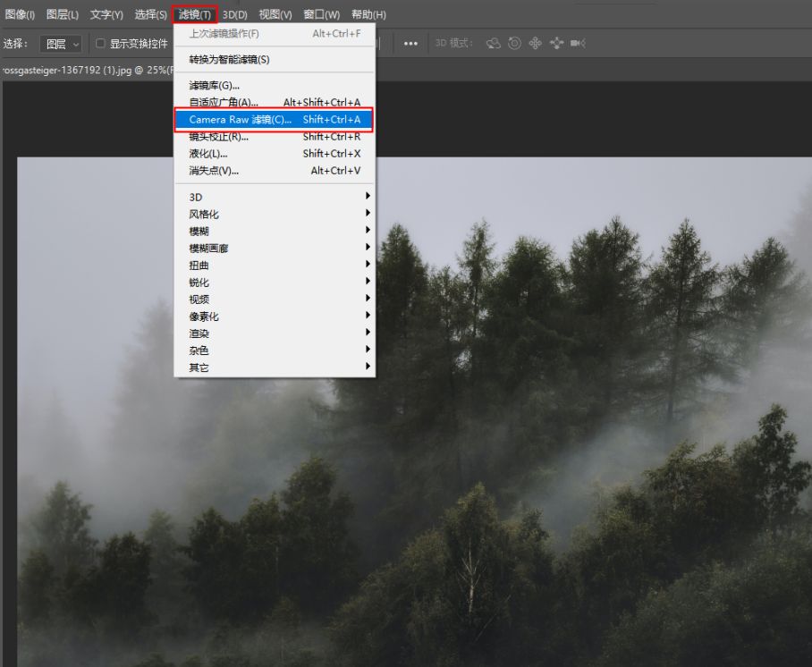Expand the 锐化 submenu
Screen dimensions: 812x667
pos(274,283)
